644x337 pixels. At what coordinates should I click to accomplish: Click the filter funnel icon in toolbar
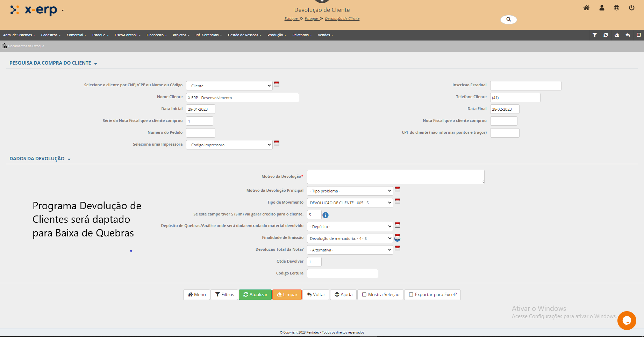pyautogui.click(x=594, y=35)
